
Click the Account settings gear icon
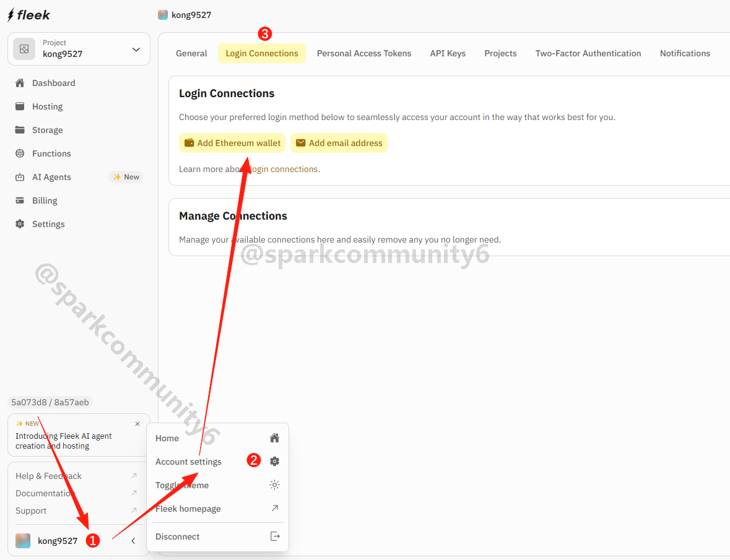275,462
